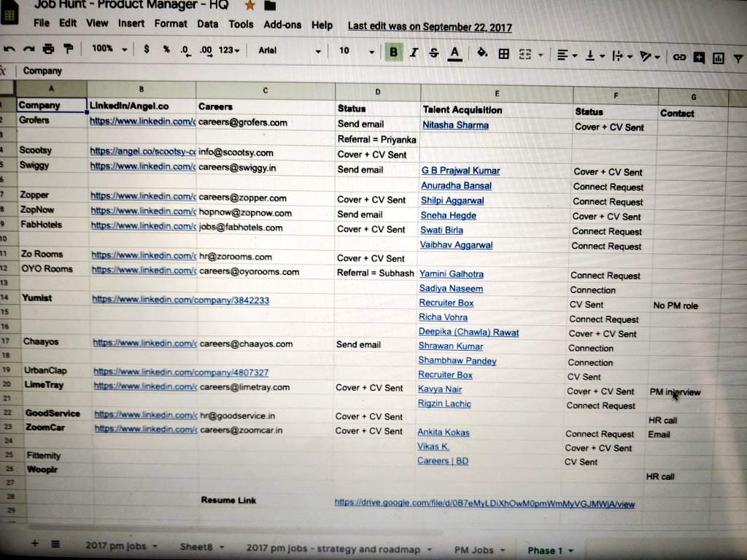Click the Move to folder icon
The width and height of the screenshot is (747, 560).
(270, 5)
